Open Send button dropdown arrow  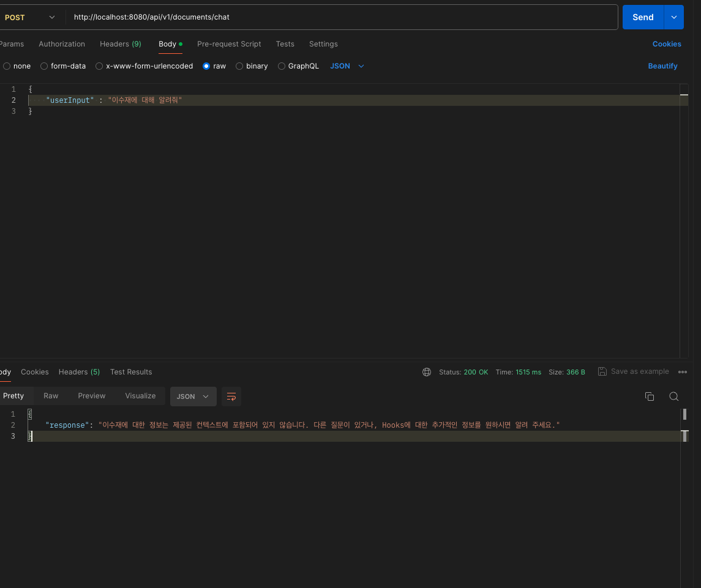[673, 17]
